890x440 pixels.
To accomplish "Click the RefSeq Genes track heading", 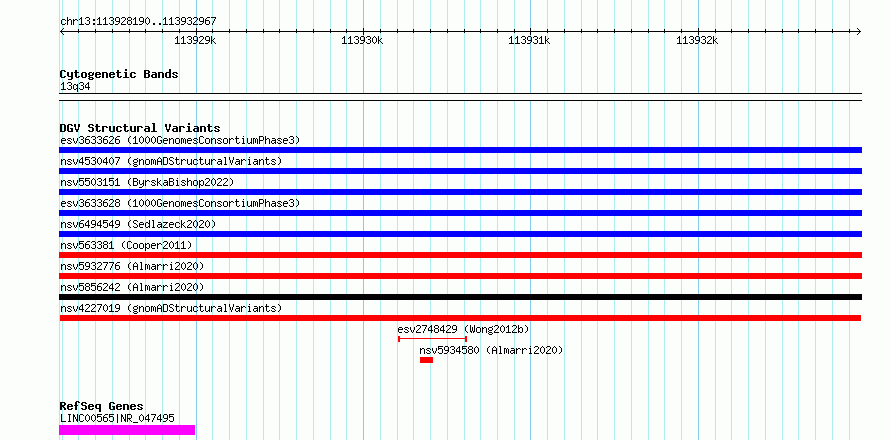I will coord(101,407).
